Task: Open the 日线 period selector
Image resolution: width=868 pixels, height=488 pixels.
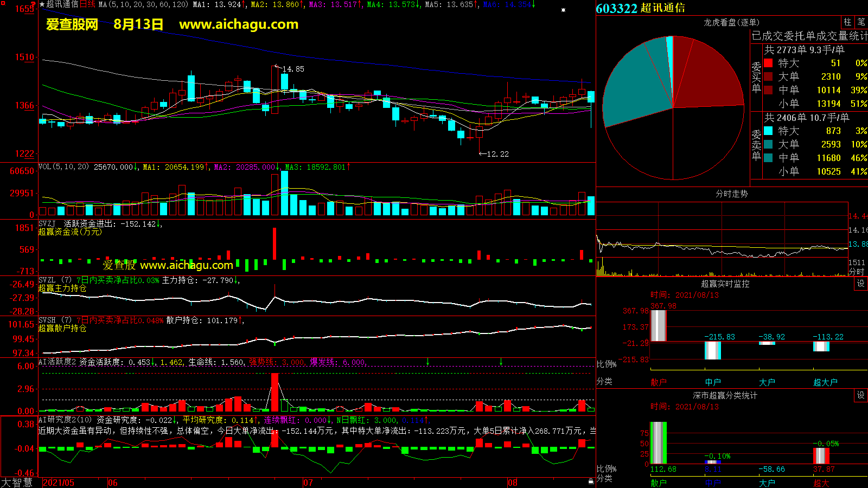Action: coord(87,4)
